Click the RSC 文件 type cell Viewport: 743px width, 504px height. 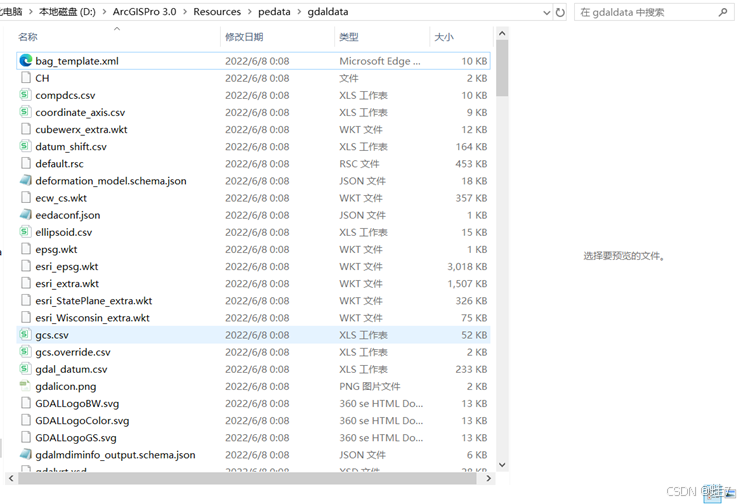click(x=359, y=163)
